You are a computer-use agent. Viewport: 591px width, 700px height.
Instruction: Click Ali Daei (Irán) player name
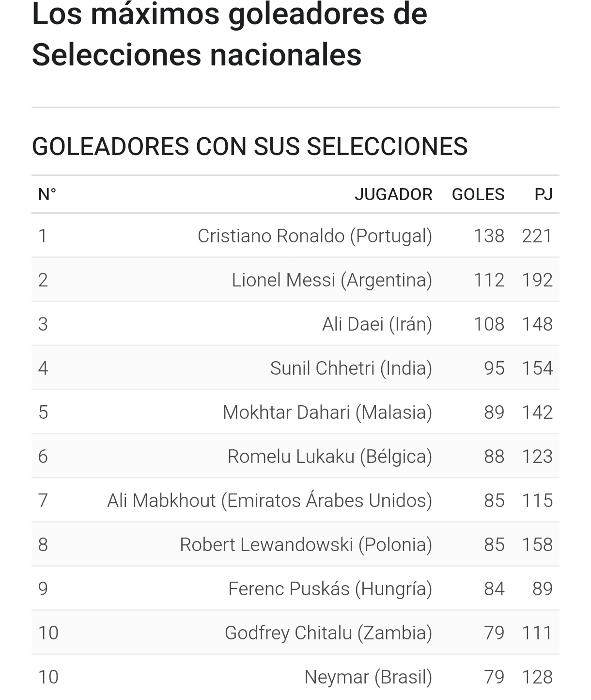coord(377,324)
